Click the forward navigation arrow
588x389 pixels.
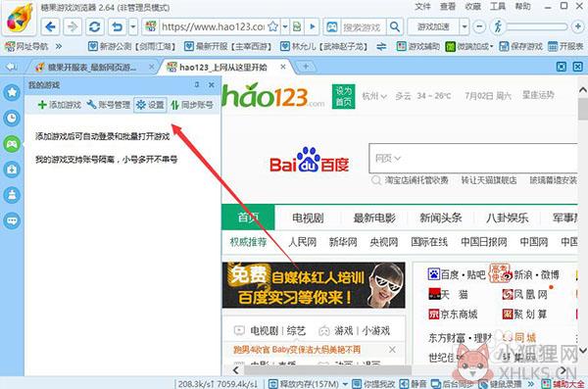73,26
